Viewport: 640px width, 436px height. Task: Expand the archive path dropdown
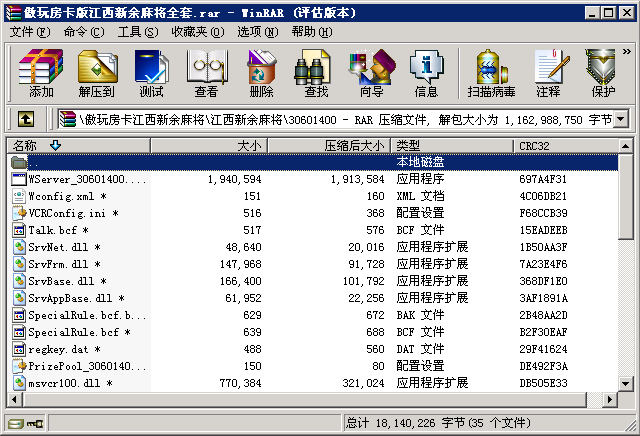click(x=621, y=120)
